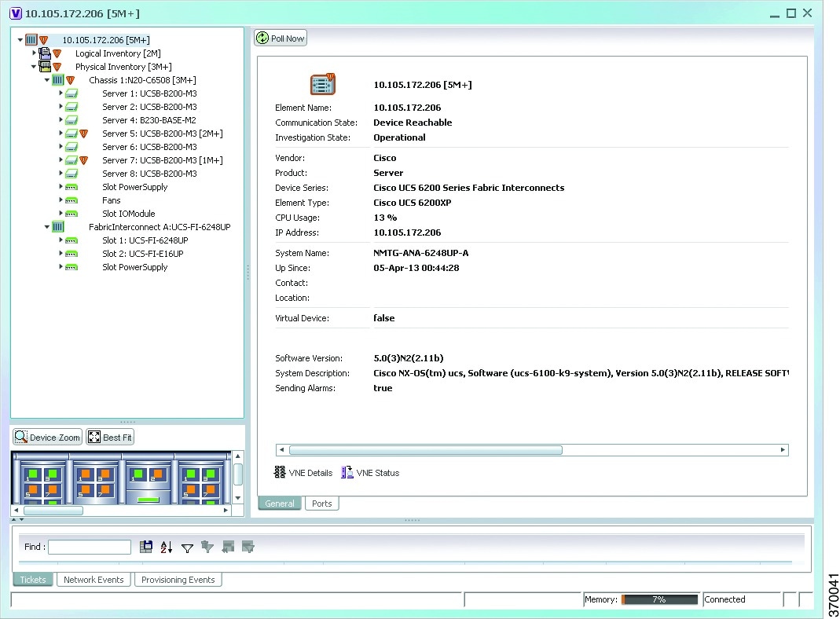Click the Logical Inventory icon
The width and height of the screenshot is (840, 619).
(45, 53)
